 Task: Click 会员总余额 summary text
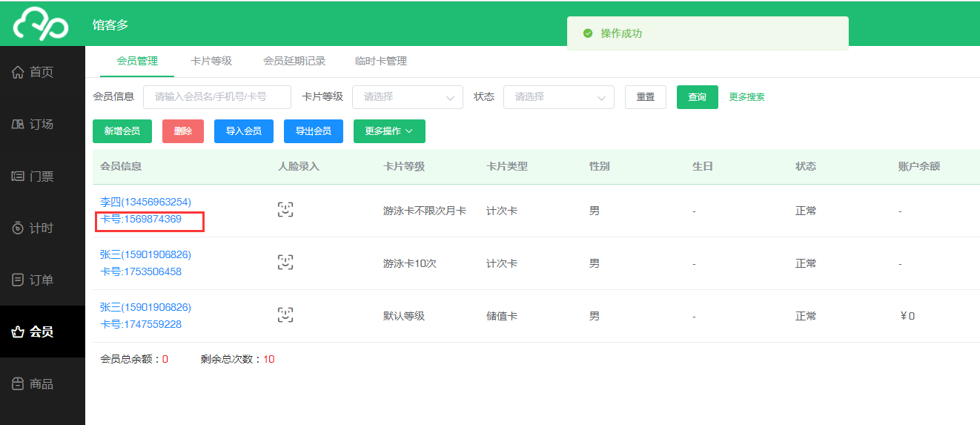pyautogui.click(x=134, y=359)
